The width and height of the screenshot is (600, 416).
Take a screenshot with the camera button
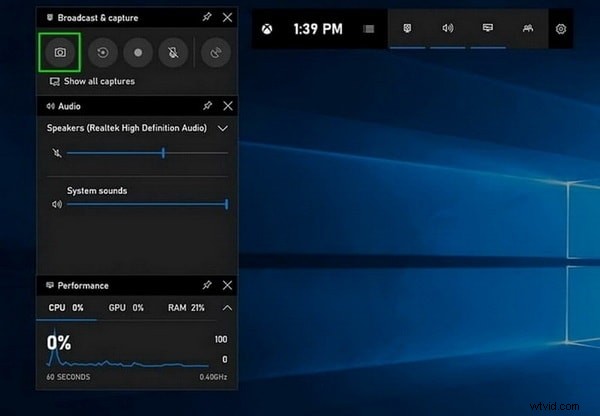(x=60, y=52)
